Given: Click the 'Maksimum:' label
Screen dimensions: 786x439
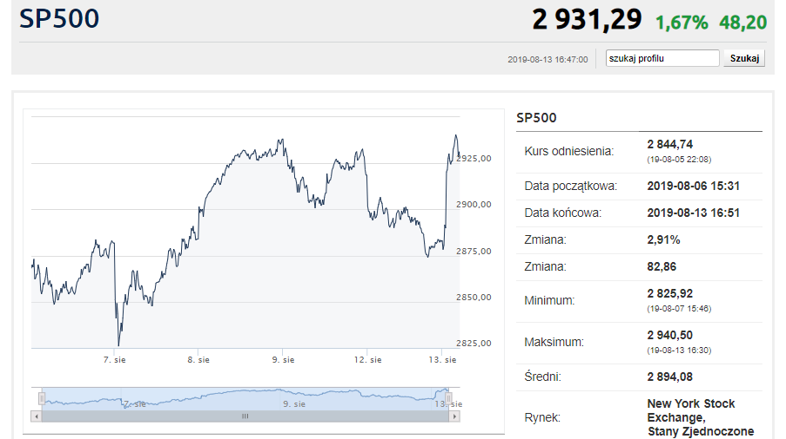Looking at the screenshot, I should coord(554,342).
